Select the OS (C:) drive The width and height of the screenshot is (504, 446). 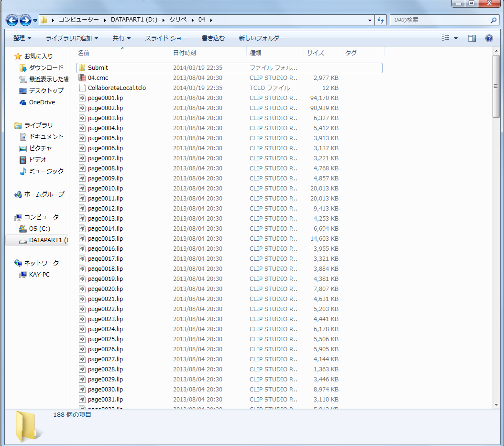click(39, 229)
